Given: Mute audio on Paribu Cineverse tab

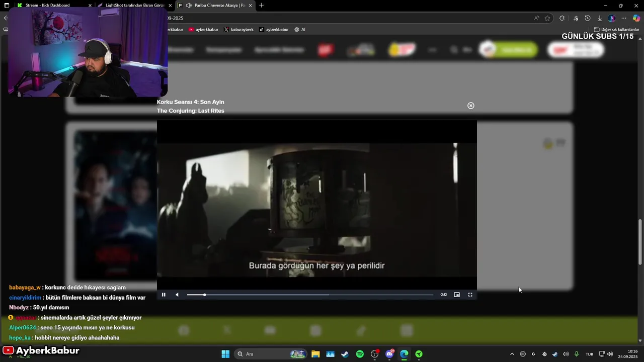Looking at the screenshot, I should point(189,5).
